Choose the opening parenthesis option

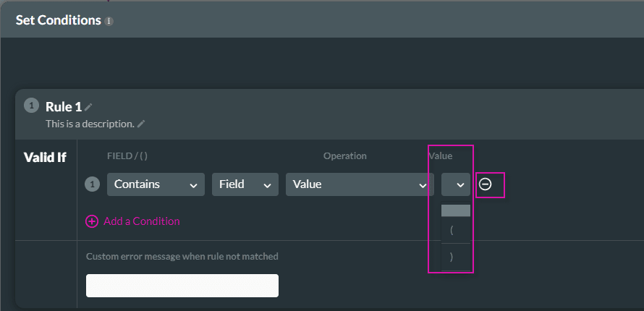point(456,231)
